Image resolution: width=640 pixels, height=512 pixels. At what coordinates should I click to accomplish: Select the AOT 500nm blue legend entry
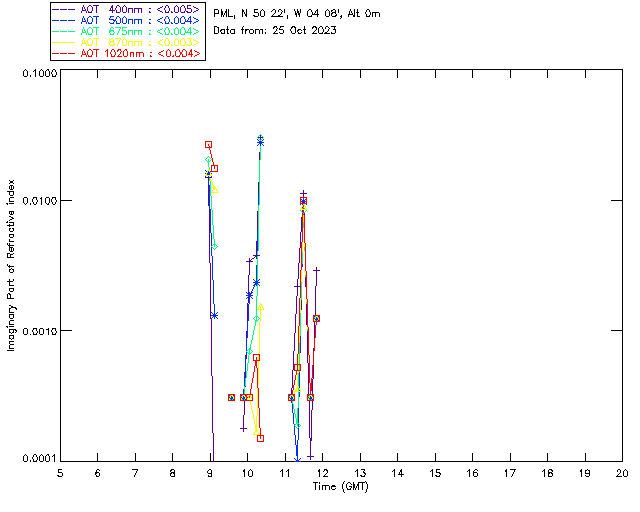pos(130,21)
